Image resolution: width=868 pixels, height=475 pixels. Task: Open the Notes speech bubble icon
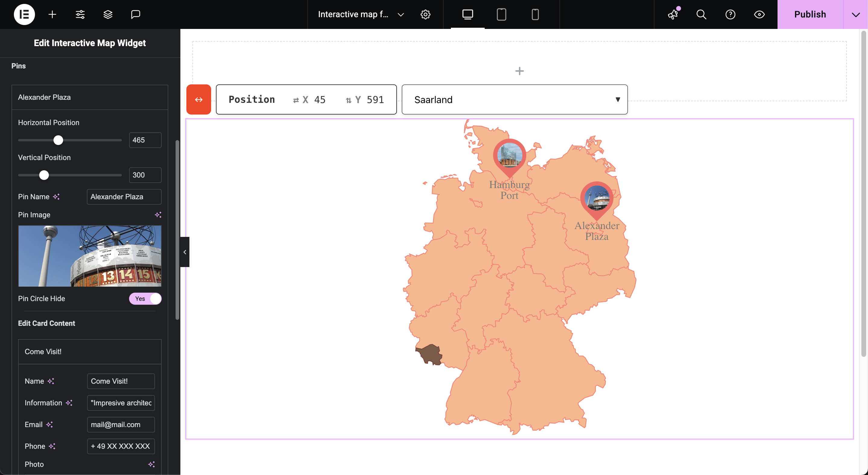point(135,14)
